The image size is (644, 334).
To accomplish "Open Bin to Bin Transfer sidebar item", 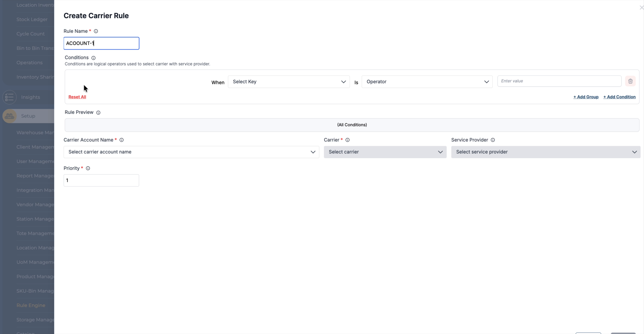I will coord(35,48).
